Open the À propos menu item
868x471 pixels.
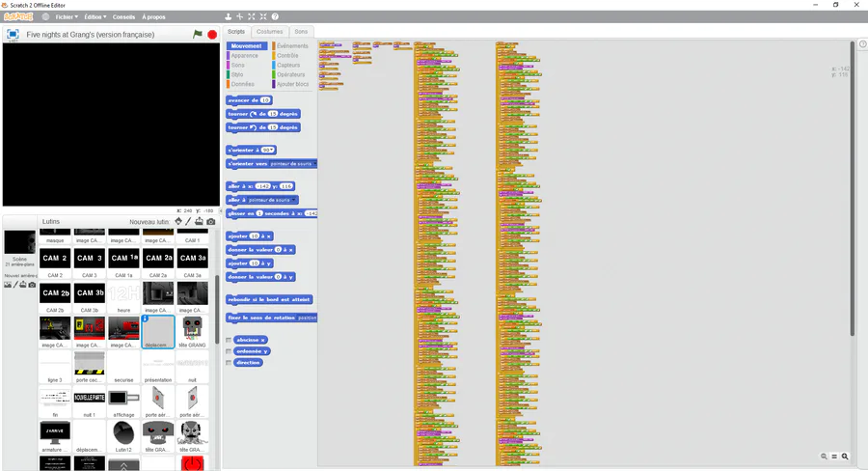point(153,17)
